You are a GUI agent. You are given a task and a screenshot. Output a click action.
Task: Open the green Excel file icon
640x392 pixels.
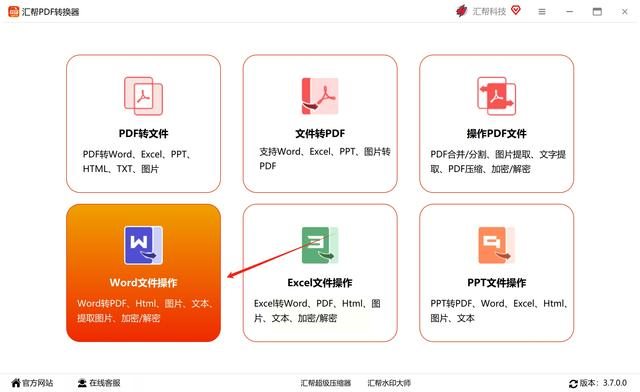pyautogui.click(x=320, y=245)
